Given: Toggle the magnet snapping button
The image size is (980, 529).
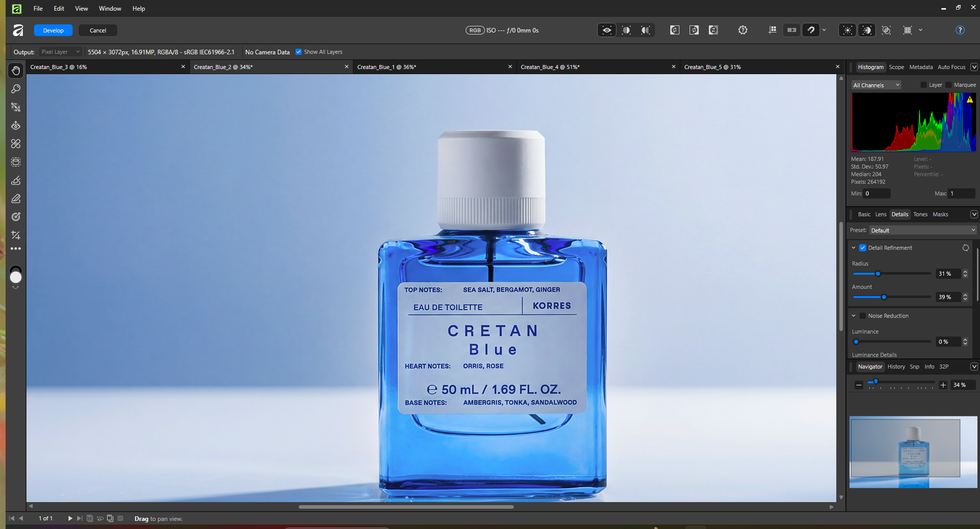Looking at the screenshot, I should point(811,30).
